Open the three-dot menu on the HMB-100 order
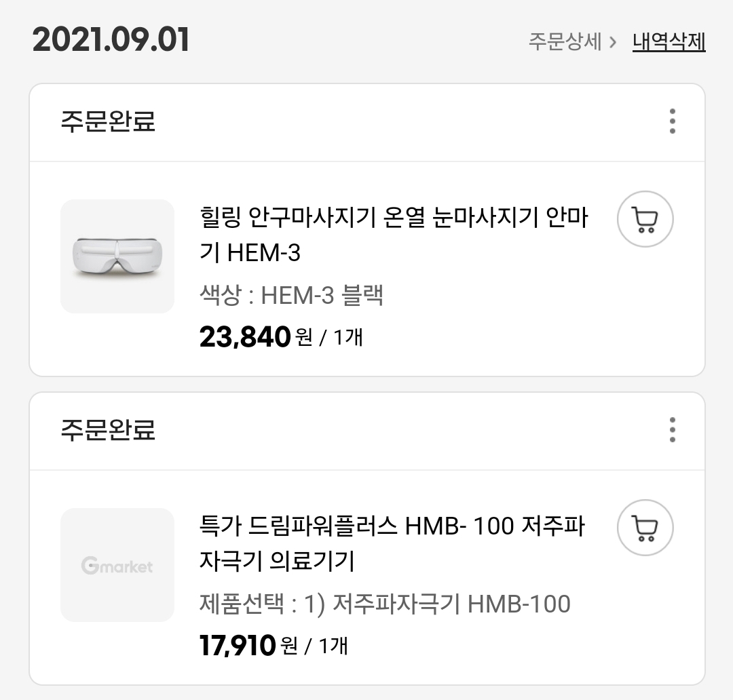 tap(672, 429)
